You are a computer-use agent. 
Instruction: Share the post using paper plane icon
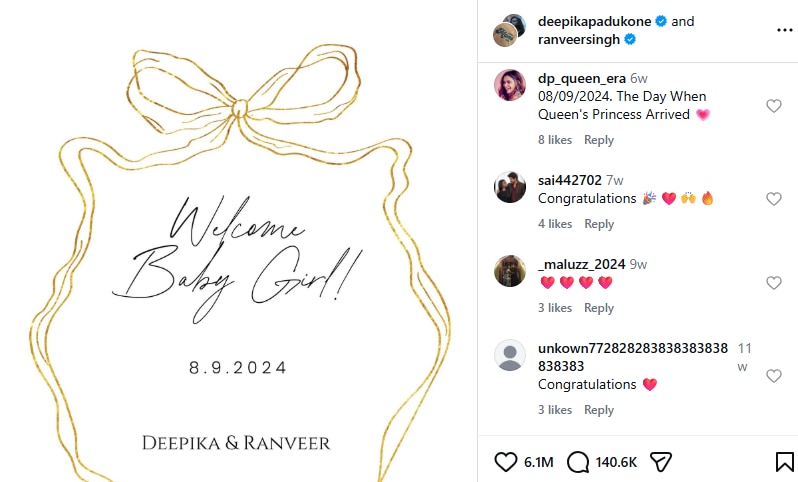pos(661,462)
